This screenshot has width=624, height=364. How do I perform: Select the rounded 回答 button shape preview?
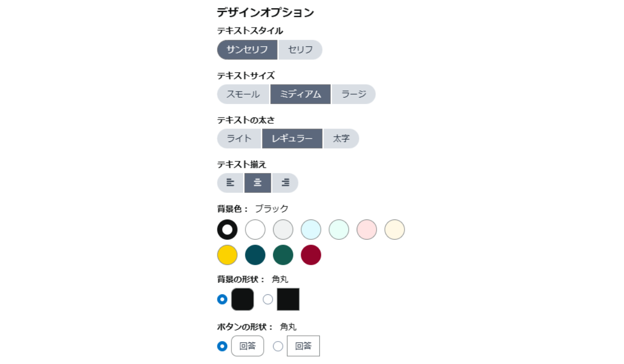[248, 346]
